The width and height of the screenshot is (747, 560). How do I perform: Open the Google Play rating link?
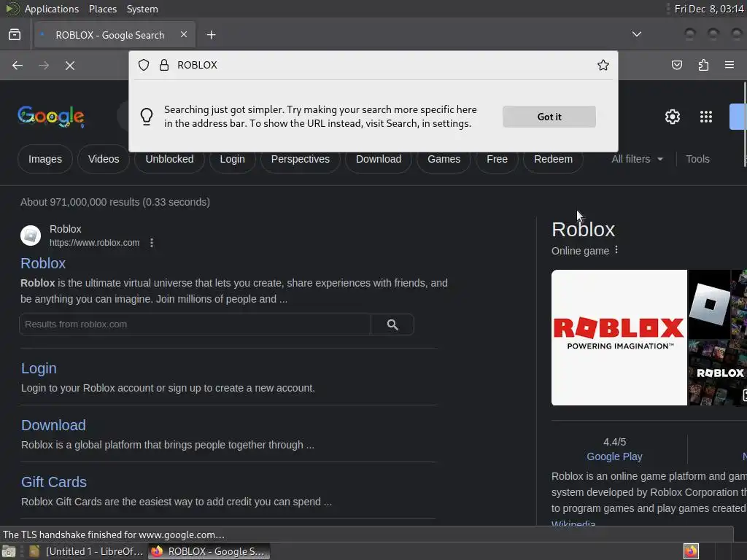point(614,456)
